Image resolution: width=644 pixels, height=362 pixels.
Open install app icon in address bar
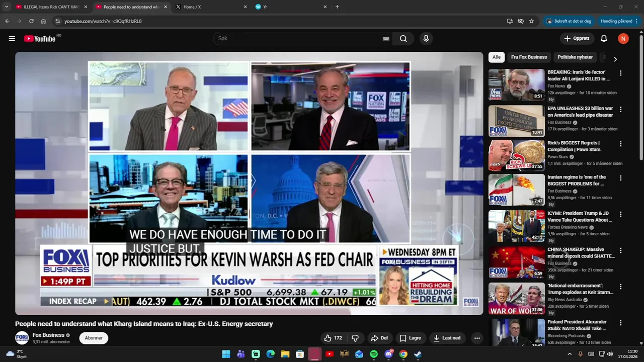[510, 21]
